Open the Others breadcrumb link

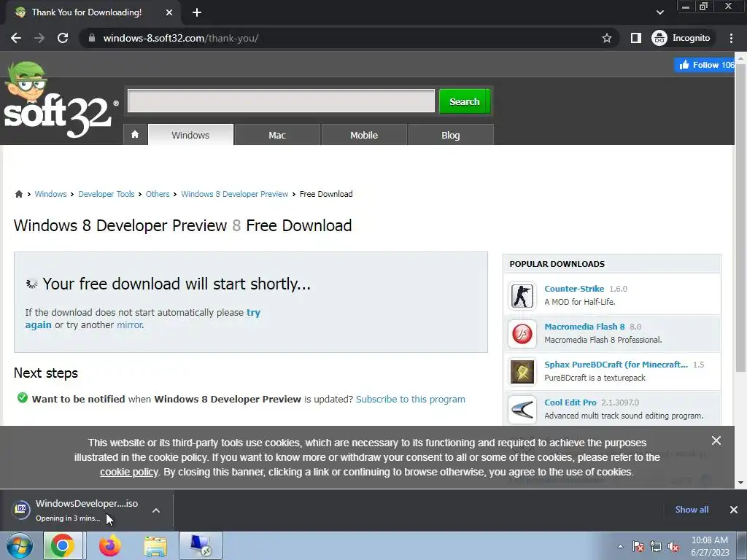click(x=158, y=194)
